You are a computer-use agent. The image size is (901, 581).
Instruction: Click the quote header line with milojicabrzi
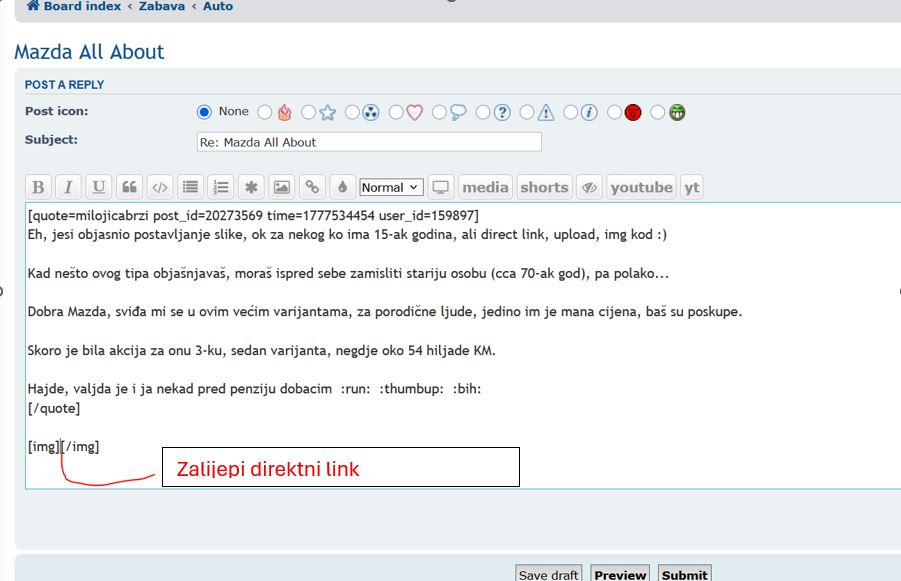coord(253,216)
